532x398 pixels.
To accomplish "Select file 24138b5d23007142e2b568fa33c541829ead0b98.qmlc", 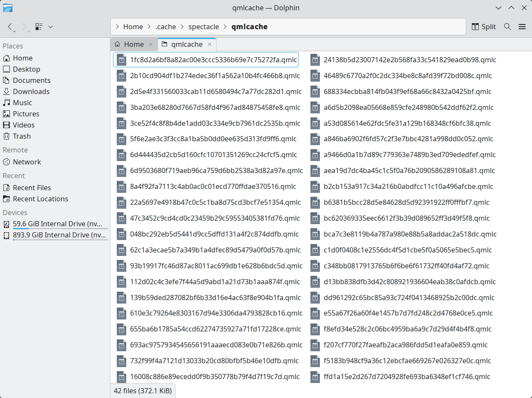I will (410, 60).
